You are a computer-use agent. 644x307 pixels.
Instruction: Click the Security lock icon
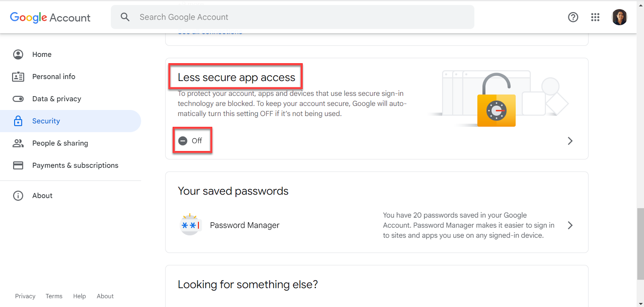(x=18, y=121)
